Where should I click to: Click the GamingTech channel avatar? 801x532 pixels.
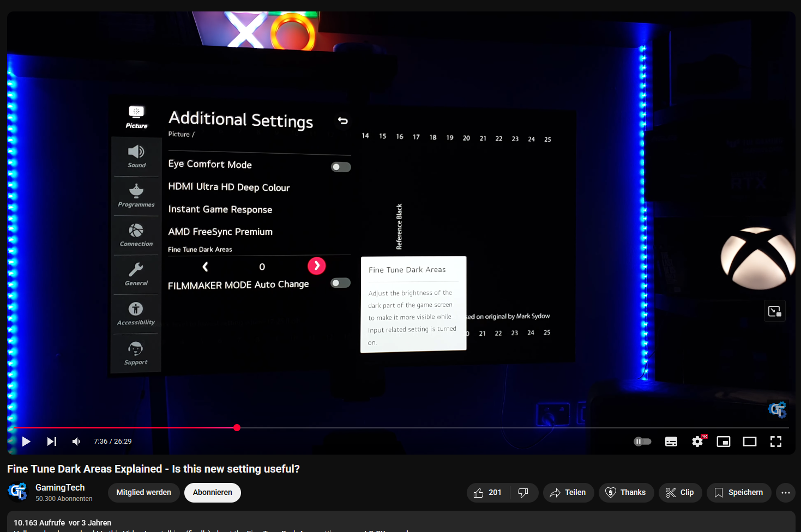pyautogui.click(x=18, y=491)
